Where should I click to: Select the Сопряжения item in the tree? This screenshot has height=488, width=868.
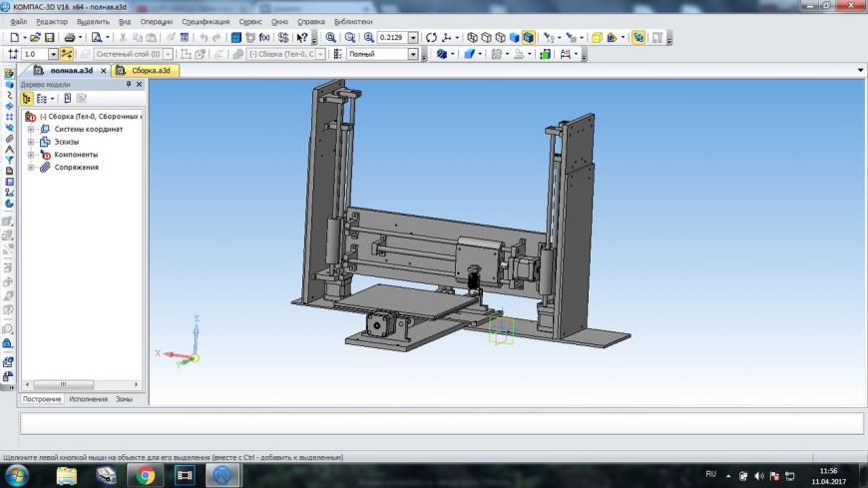point(76,168)
